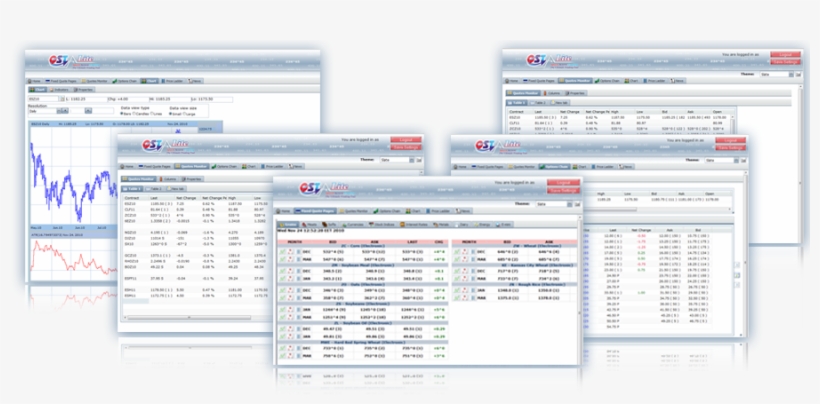Click red order icon in Soybean Meal JAN row
820x404 pixels.
[x=290, y=279]
